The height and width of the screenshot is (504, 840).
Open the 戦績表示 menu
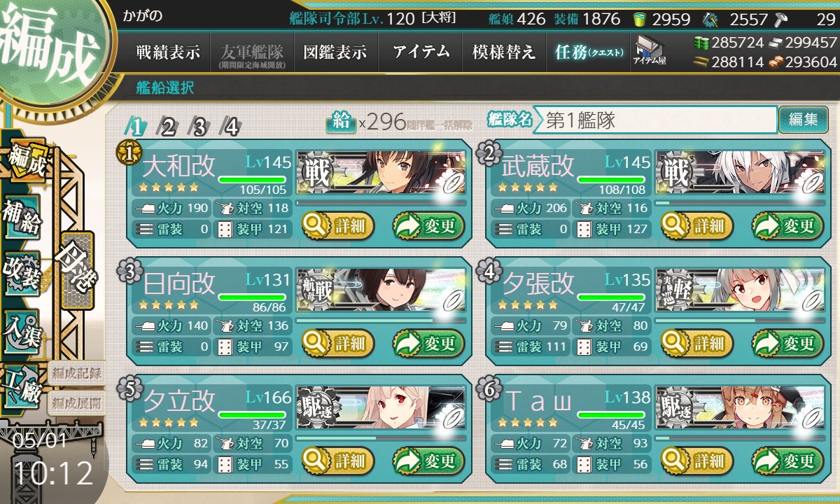168,52
